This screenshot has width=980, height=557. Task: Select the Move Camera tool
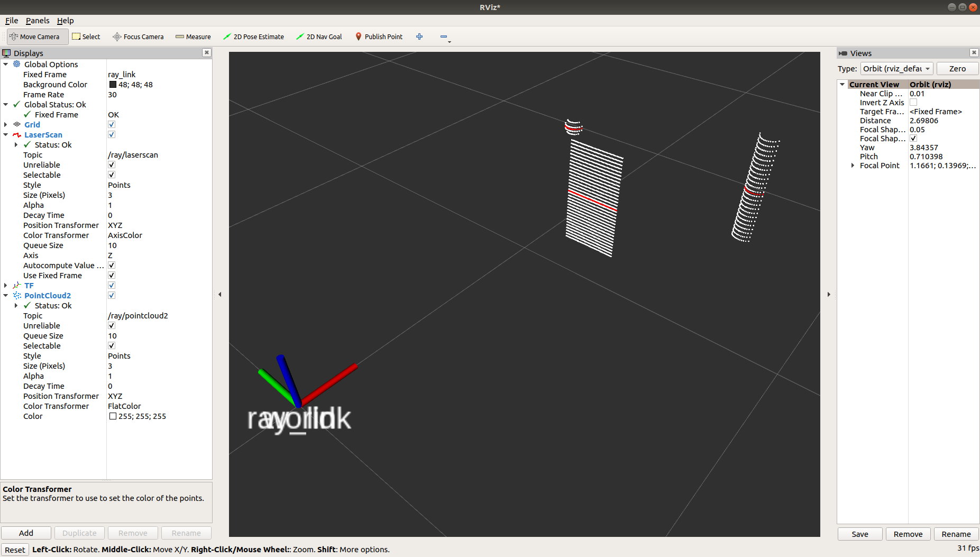[35, 36]
